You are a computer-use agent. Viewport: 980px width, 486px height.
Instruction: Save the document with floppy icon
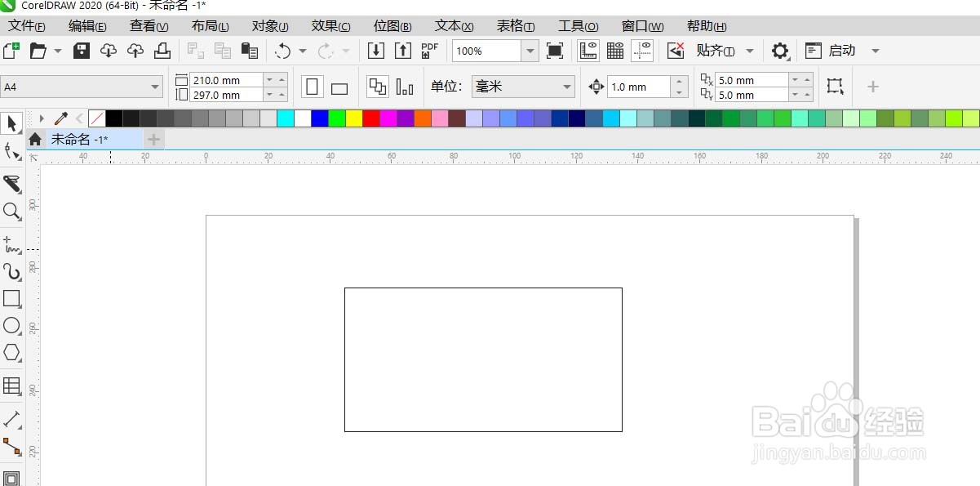82,51
